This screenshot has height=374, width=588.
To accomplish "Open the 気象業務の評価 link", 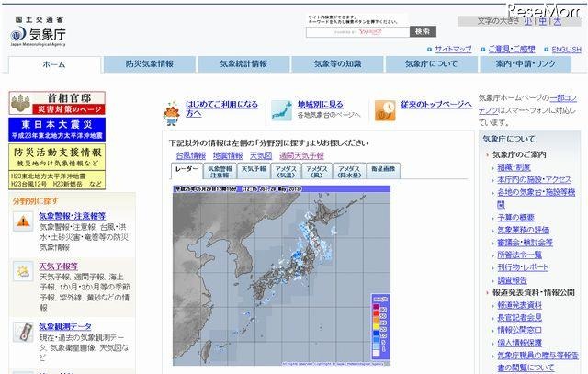I will click(x=523, y=230).
